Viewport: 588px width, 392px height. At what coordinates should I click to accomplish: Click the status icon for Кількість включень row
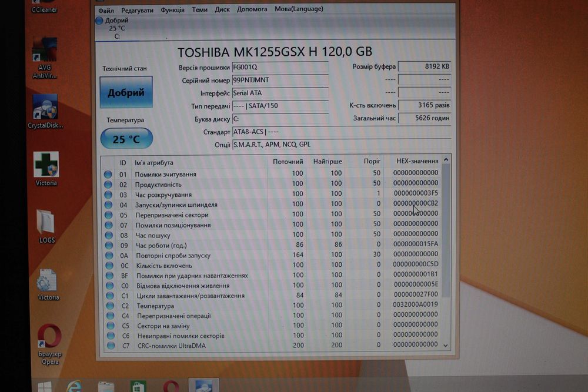109,265
